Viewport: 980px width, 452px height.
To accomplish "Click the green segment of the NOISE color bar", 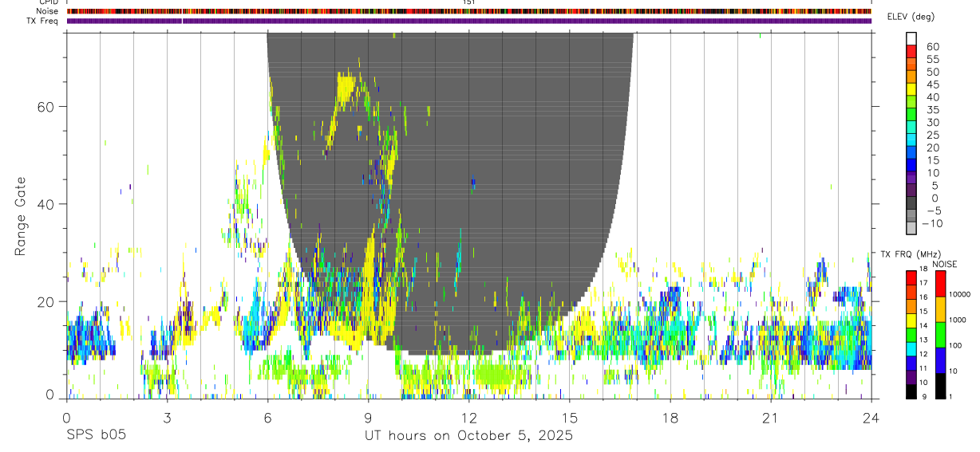I will (940, 335).
